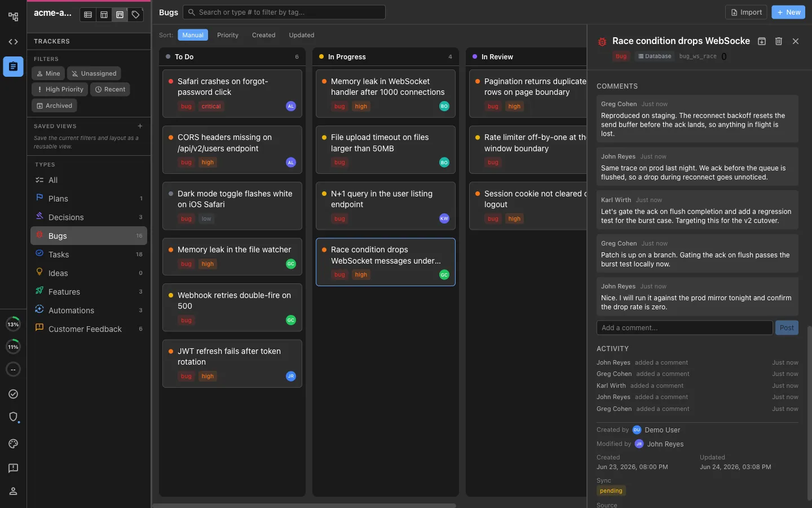This screenshot has width=812, height=508.
Task: Click the pending sync status badge
Action: (611, 491)
